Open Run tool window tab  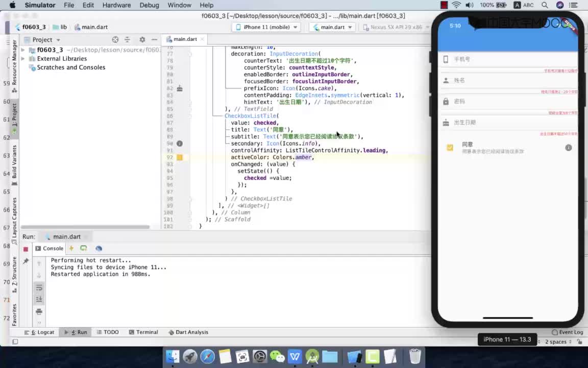[76, 332]
